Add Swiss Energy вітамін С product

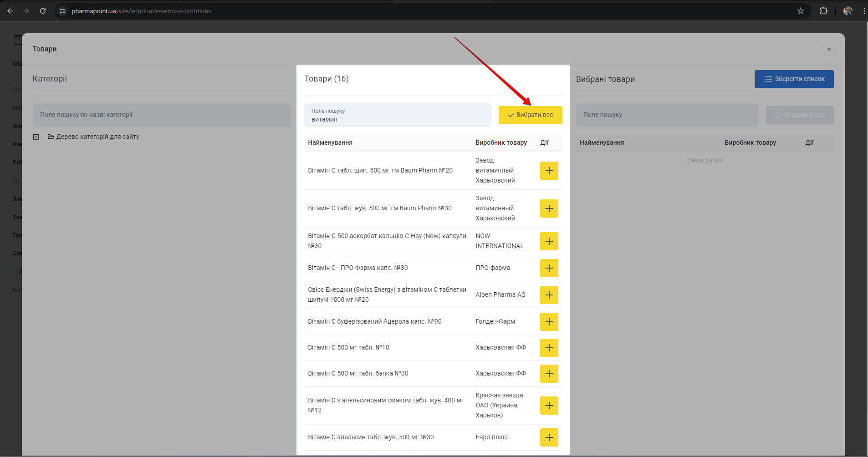tap(549, 295)
